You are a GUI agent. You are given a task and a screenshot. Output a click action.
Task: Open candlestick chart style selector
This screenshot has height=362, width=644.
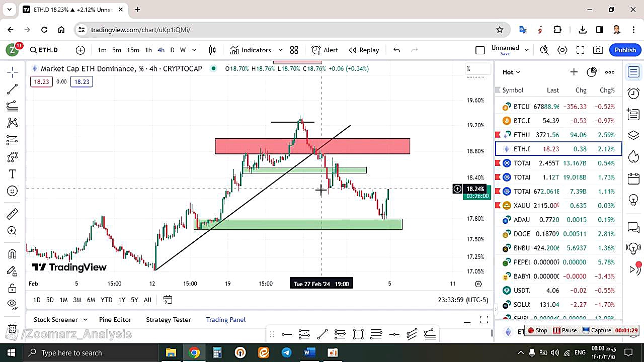[212, 50]
